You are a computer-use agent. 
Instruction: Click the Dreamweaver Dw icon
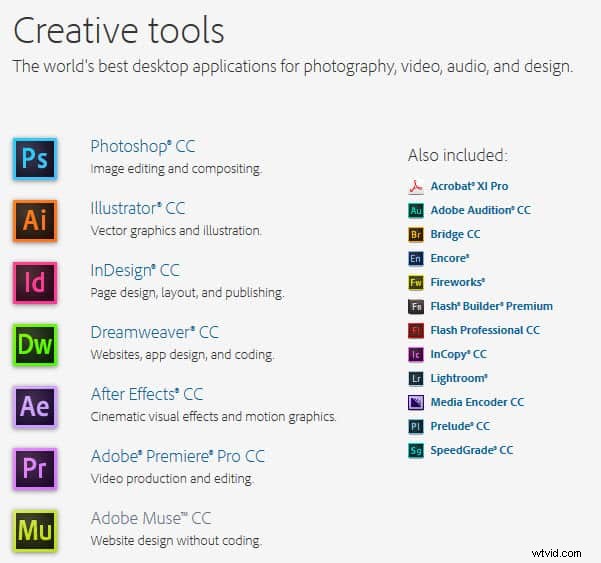click(35, 345)
